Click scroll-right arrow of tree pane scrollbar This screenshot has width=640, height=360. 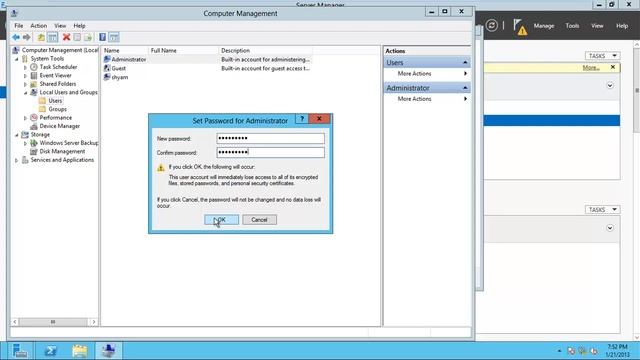pyautogui.click(x=94, y=322)
